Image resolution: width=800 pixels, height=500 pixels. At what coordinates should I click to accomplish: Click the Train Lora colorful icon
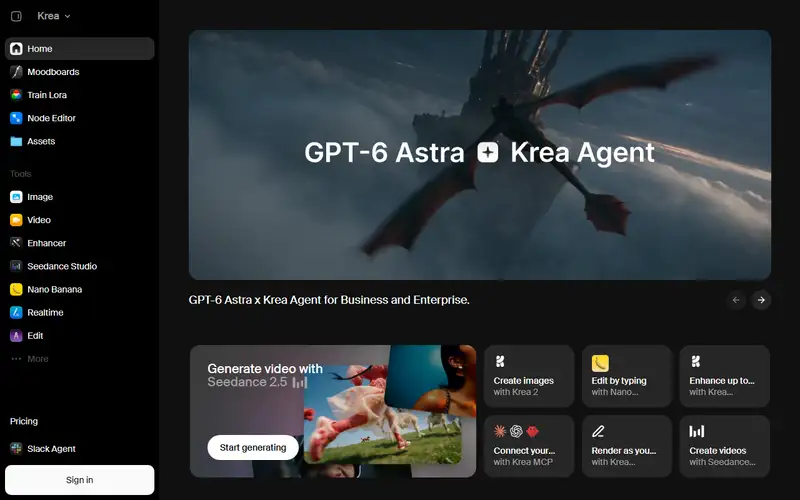16,95
